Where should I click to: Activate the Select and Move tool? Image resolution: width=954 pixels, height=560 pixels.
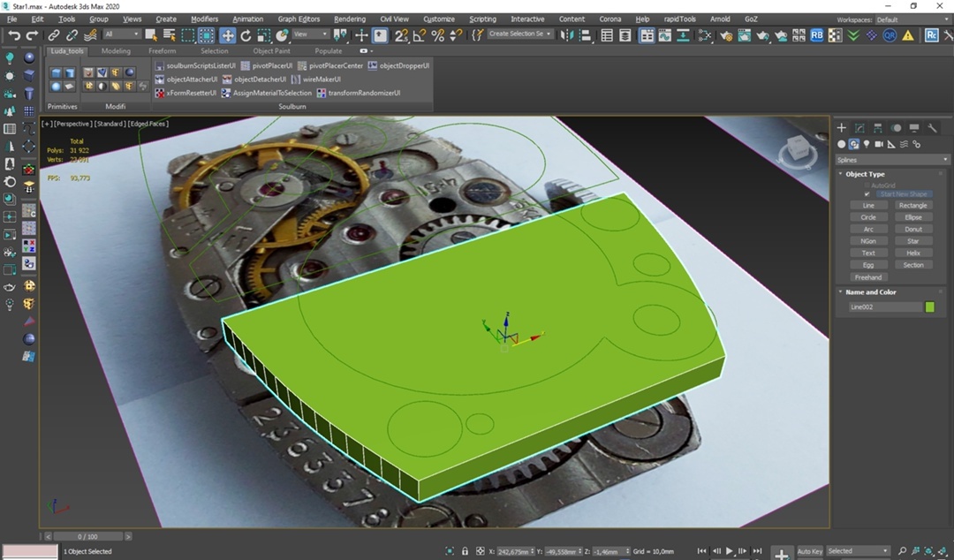228,35
